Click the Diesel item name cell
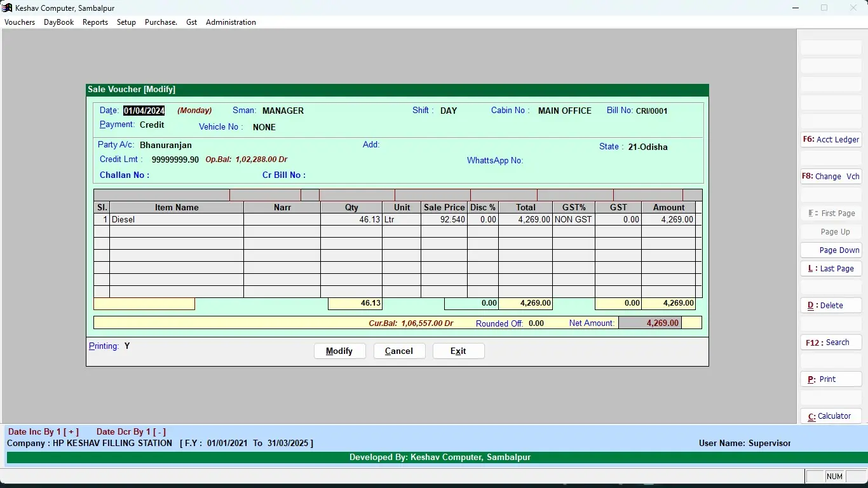This screenshot has width=868, height=488. (177, 219)
